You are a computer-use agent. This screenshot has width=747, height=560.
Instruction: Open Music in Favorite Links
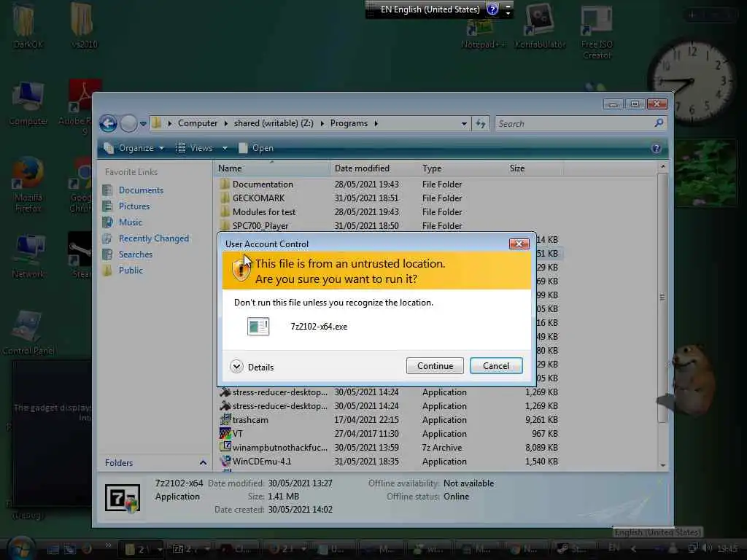[130, 222]
